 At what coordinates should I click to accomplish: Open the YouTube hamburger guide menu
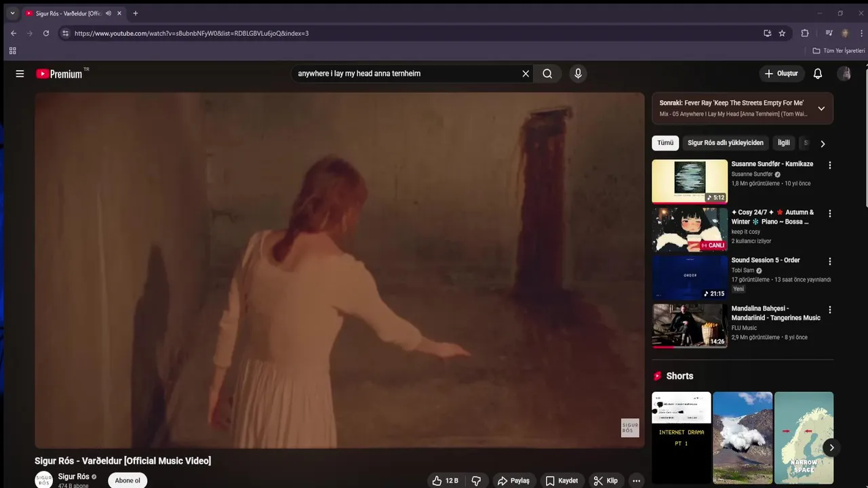(x=20, y=74)
